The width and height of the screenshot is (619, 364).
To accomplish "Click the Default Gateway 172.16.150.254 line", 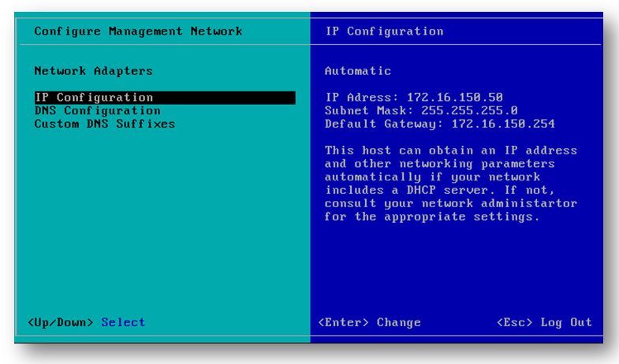I will tap(440, 124).
